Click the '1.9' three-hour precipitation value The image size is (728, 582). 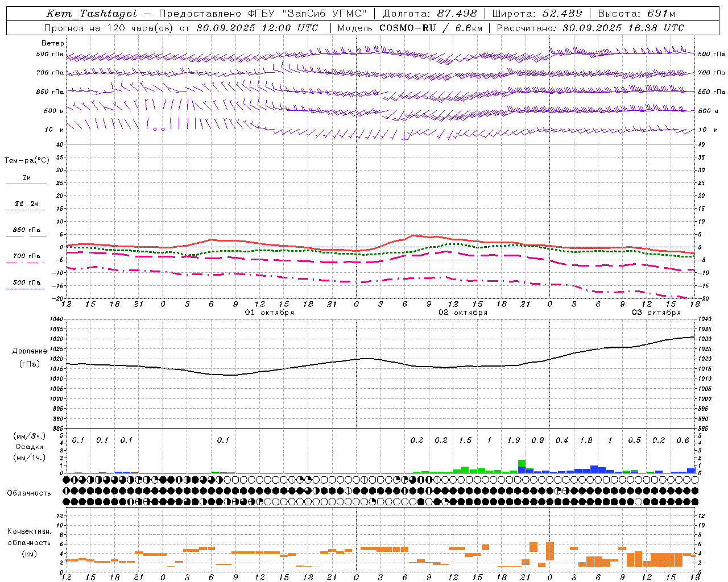pyautogui.click(x=514, y=440)
